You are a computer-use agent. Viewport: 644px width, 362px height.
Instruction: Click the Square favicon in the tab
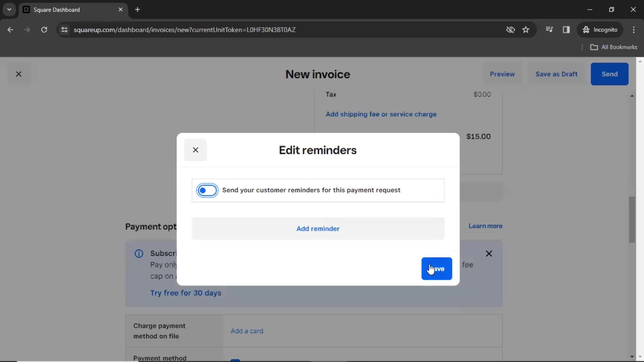26,9
